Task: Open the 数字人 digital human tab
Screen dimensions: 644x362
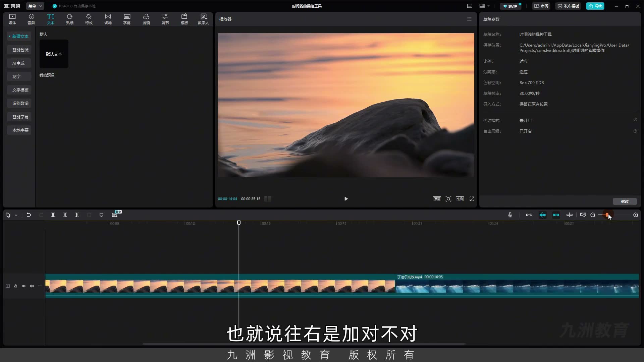Action: click(203, 19)
